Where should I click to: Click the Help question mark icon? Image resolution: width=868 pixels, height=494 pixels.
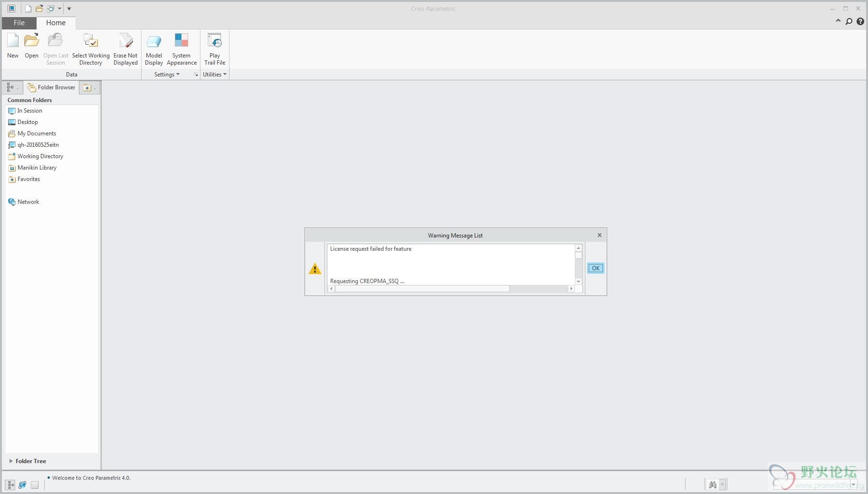click(860, 21)
